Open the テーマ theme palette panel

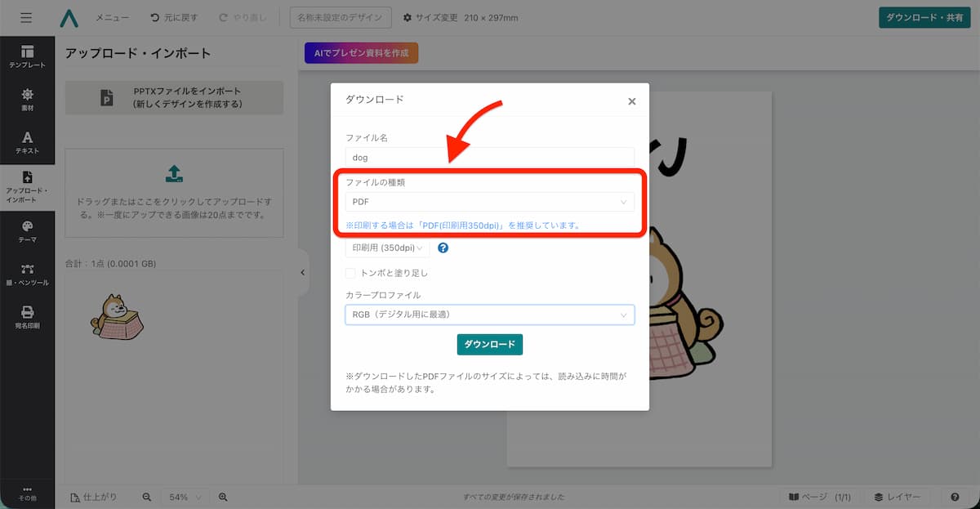pos(27,231)
